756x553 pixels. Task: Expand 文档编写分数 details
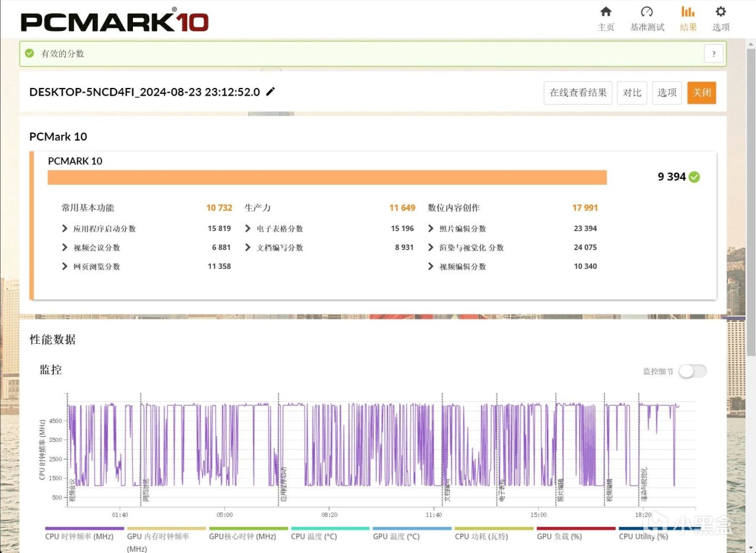click(248, 248)
